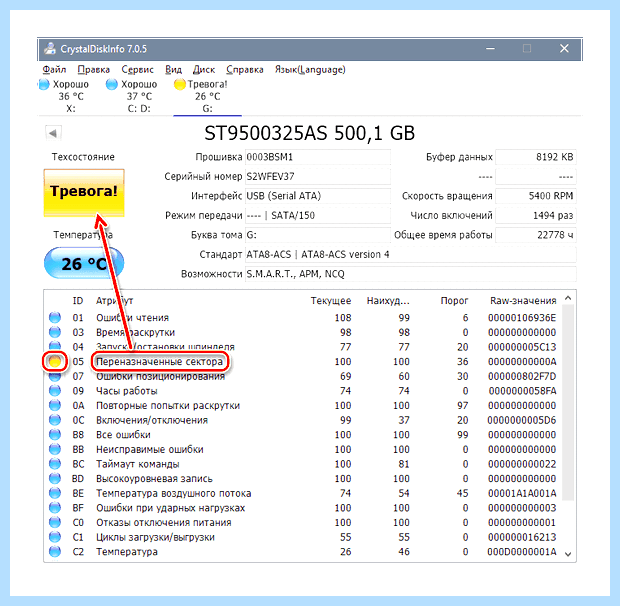The height and width of the screenshot is (606, 620).
Task: Click the blue status icon for attribute BB
Action: pyautogui.click(x=55, y=449)
